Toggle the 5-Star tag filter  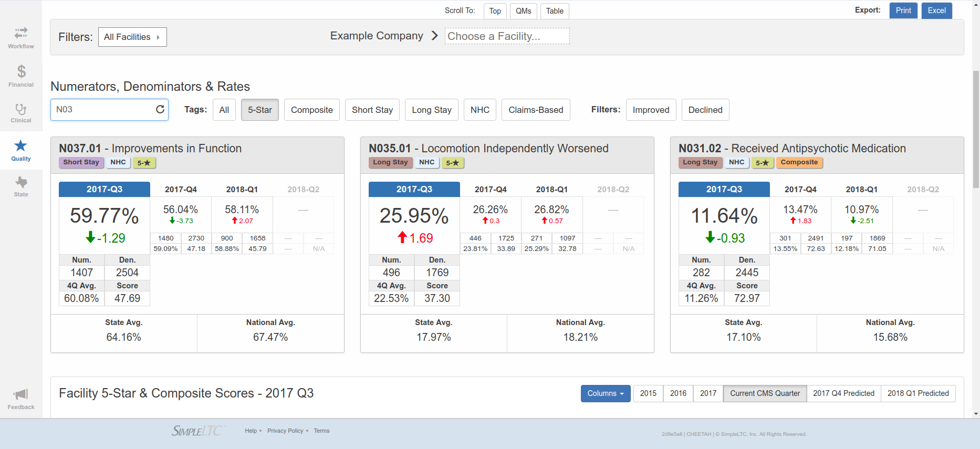[260, 110]
